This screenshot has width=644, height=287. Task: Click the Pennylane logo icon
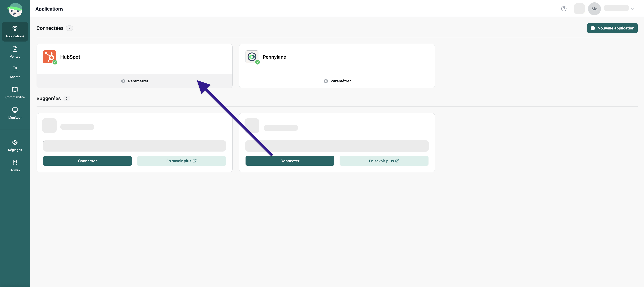[252, 57]
